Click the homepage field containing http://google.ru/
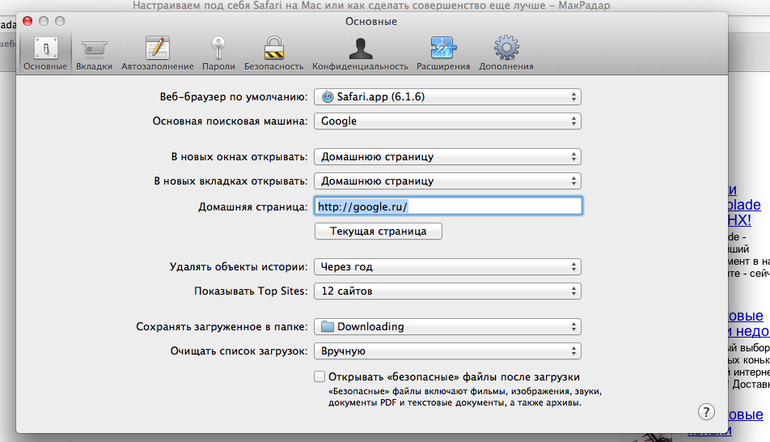 pos(448,206)
